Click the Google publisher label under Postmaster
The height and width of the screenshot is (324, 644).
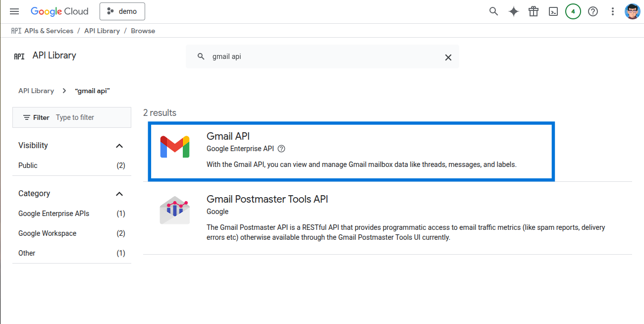tap(217, 212)
